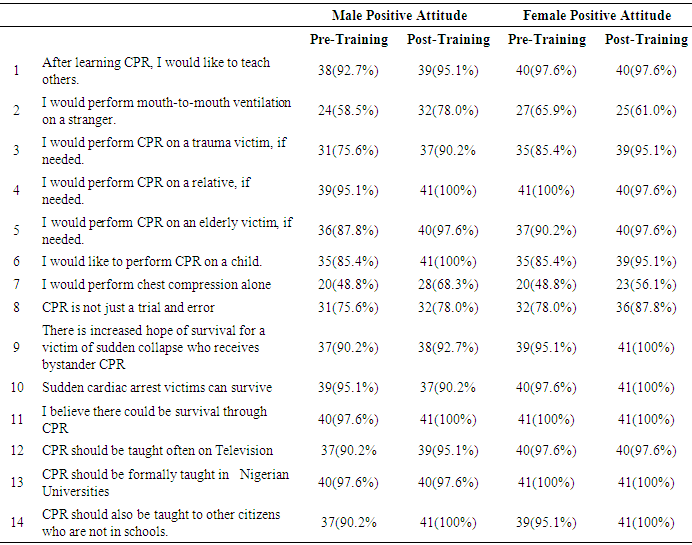Select the female Post-Training sub-header
The image size is (692, 545).
point(646,40)
